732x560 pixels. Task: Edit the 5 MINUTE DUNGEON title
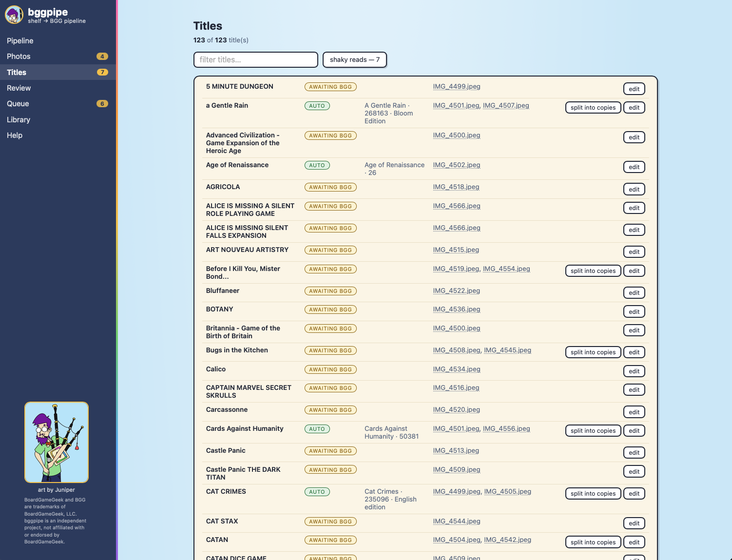point(634,89)
